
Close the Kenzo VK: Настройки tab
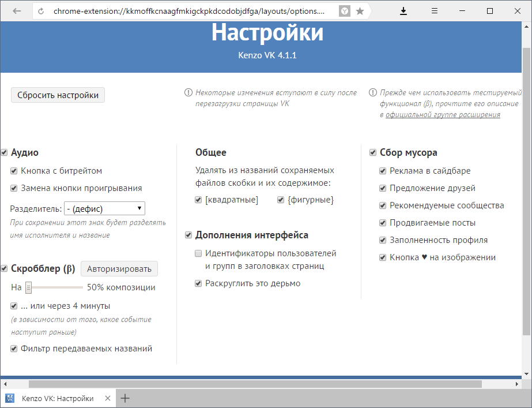point(107,398)
